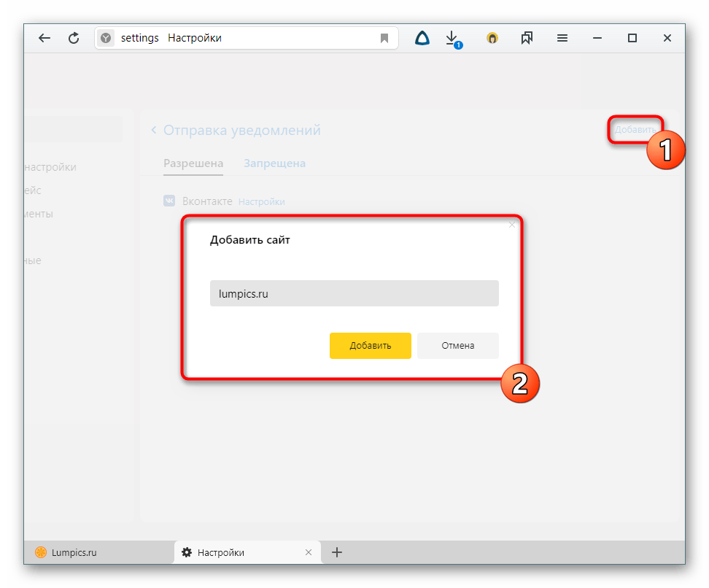709x588 pixels.
Task: Go back using the arrow button
Action: pyautogui.click(x=44, y=38)
